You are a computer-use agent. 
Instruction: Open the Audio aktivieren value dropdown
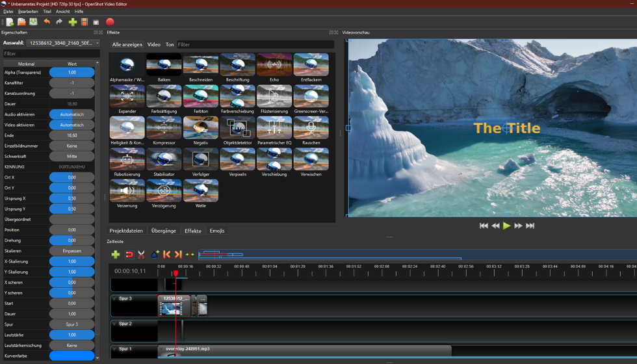[x=72, y=114]
